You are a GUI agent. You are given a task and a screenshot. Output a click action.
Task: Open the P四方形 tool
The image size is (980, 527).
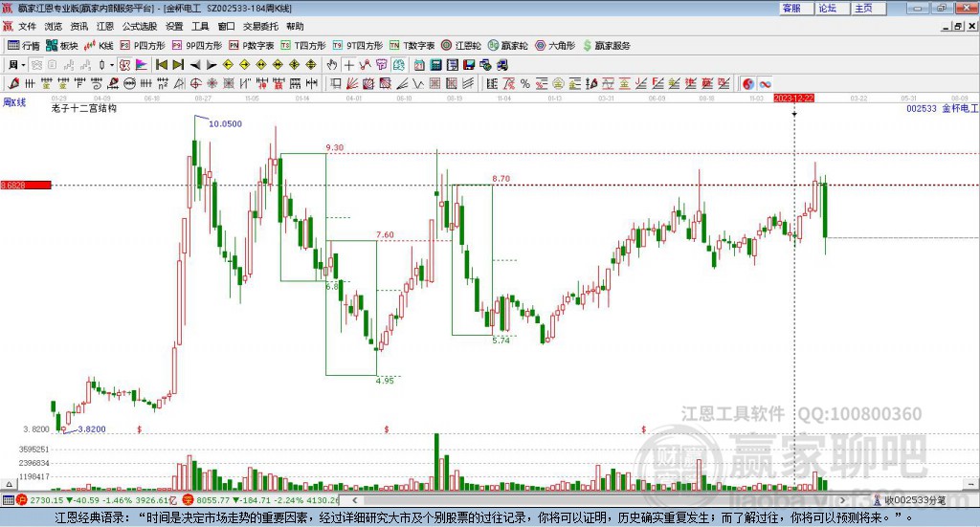click(x=143, y=46)
